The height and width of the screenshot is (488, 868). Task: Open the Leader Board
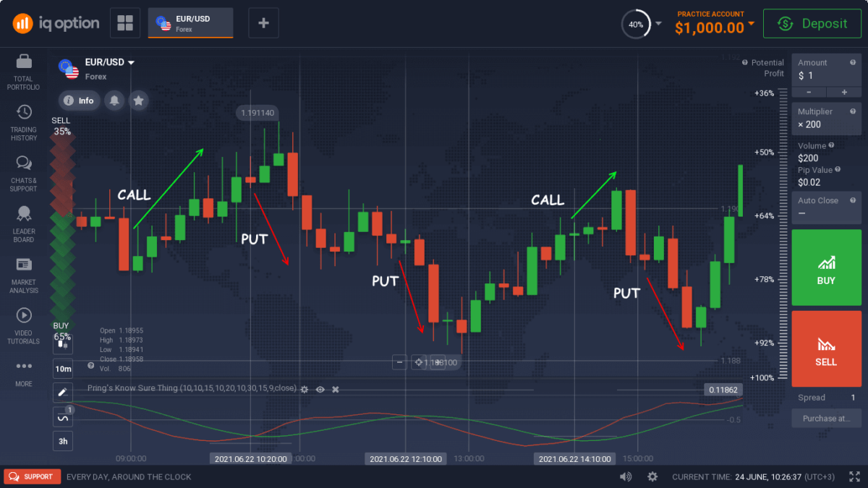pos(24,215)
